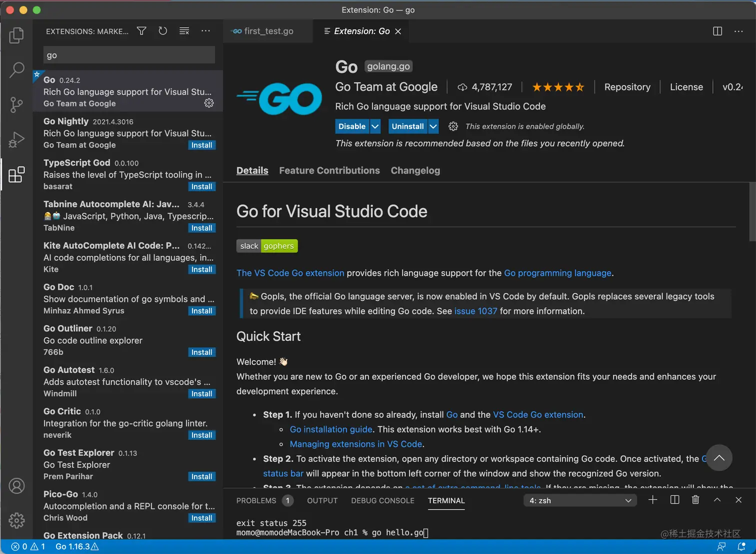Close the Extension: Go tab
The width and height of the screenshot is (756, 554).
tap(398, 31)
